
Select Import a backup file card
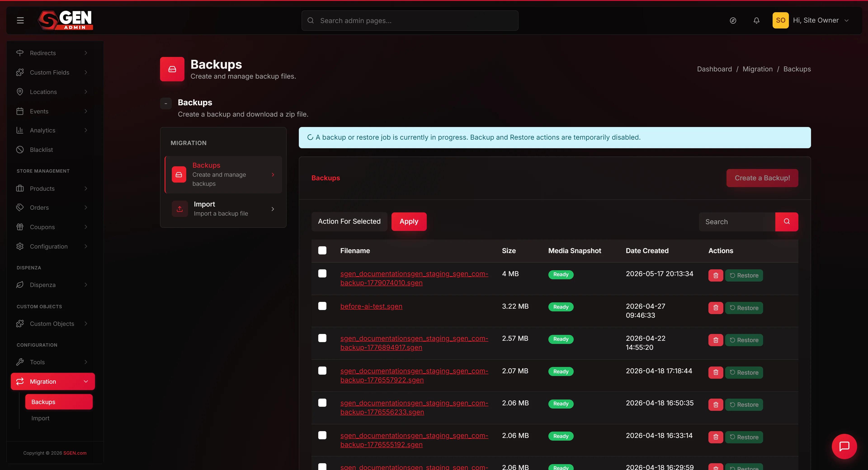[x=223, y=209]
